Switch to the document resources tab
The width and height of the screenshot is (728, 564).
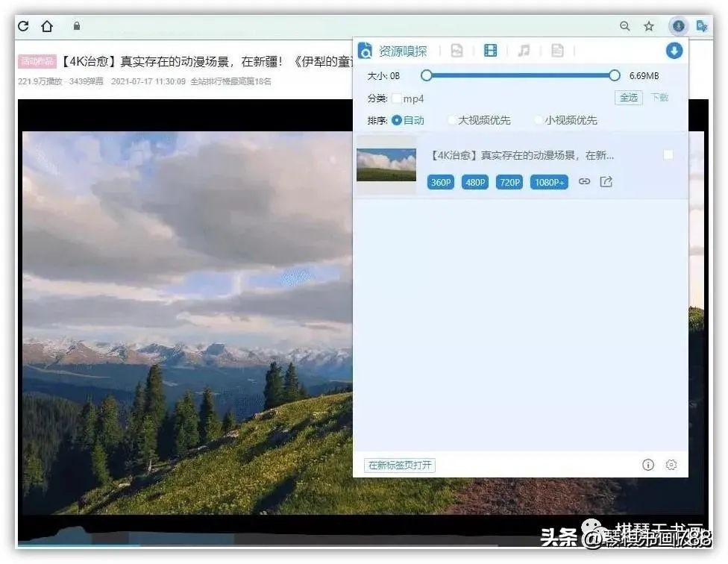coord(557,50)
